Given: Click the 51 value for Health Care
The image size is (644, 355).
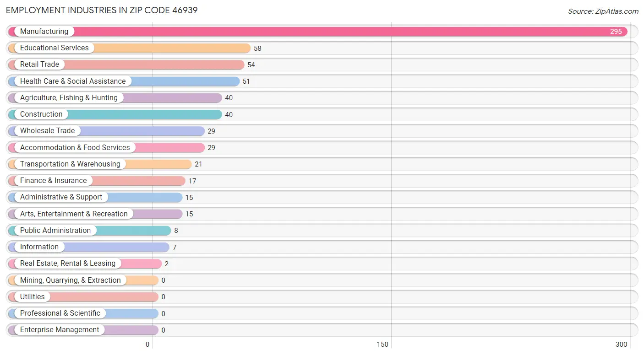Looking at the screenshot, I should pyautogui.click(x=246, y=81).
